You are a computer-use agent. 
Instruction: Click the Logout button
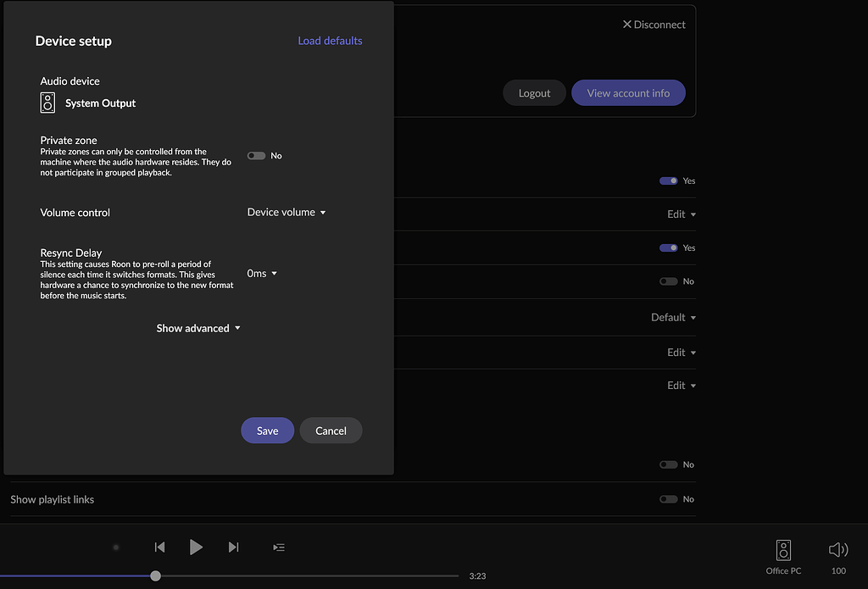pyautogui.click(x=534, y=92)
